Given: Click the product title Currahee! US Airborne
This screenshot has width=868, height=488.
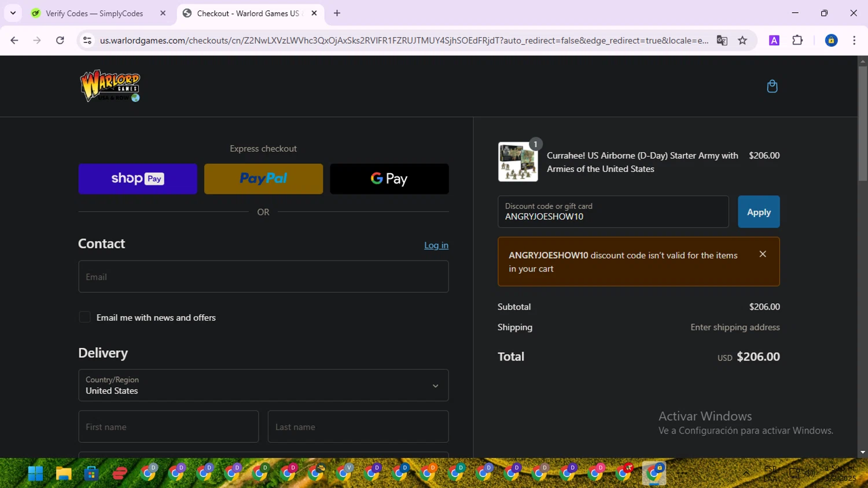Looking at the screenshot, I should click(x=642, y=162).
